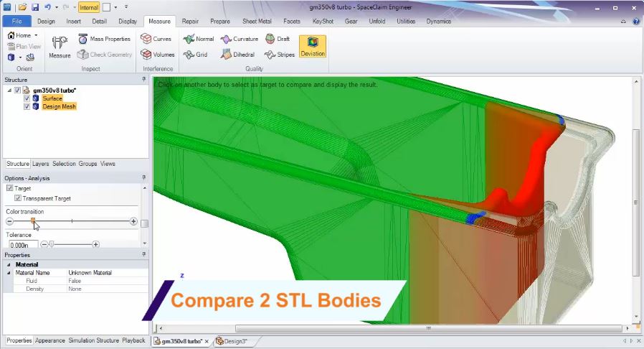Image resolution: width=644 pixels, height=349 pixels.
Task: Increase Color transition with plus button
Action: click(x=133, y=221)
